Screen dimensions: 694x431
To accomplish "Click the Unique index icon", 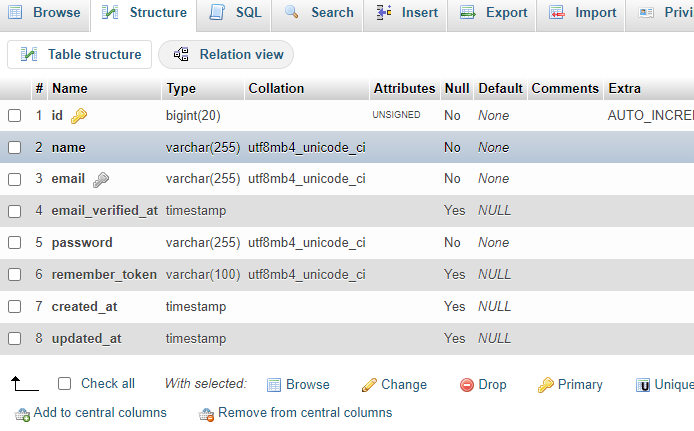I will pyautogui.click(x=643, y=385).
